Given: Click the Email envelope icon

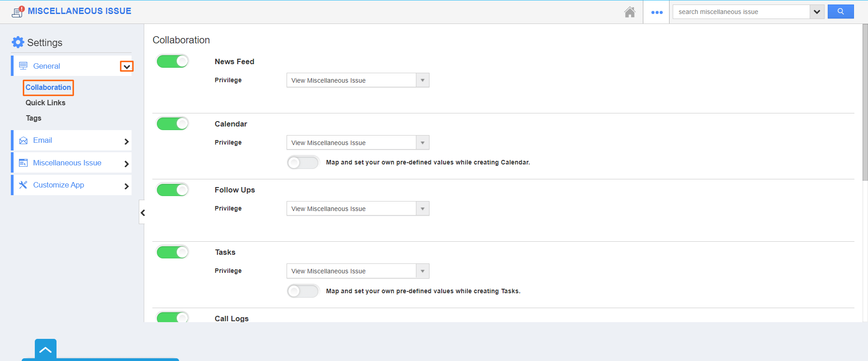Looking at the screenshot, I should tap(23, 141).
